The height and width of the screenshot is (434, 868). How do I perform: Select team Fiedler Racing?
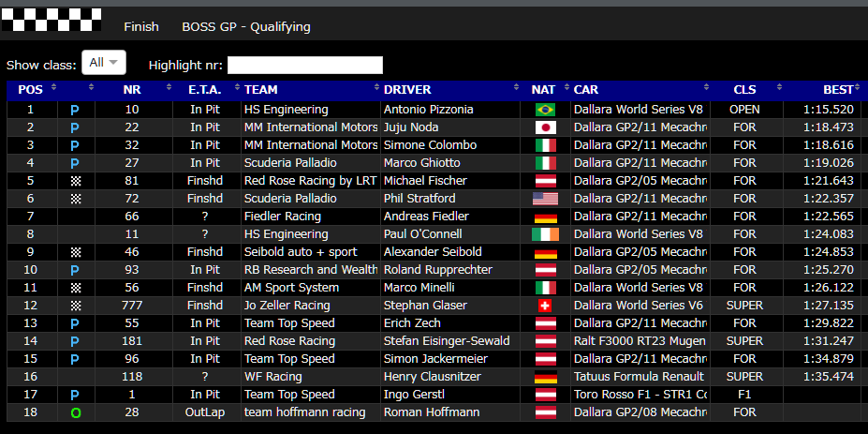283,217
